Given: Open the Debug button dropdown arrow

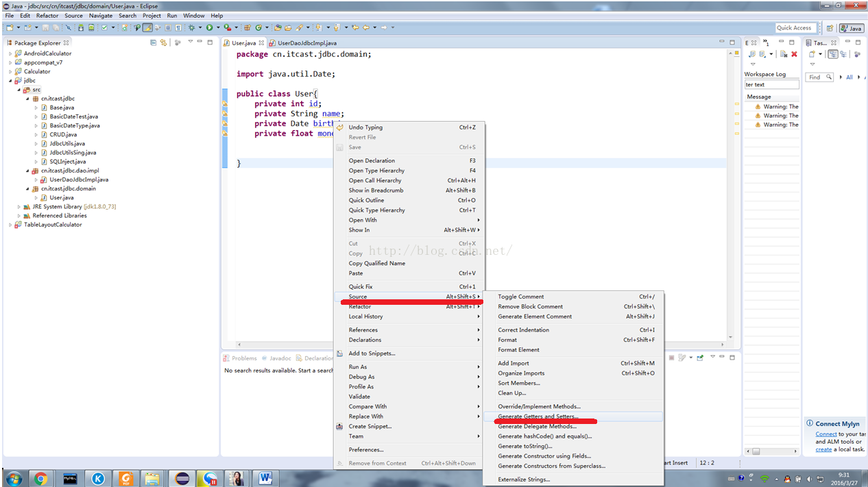Looking at the screenshot, I should tap(200, 27).
